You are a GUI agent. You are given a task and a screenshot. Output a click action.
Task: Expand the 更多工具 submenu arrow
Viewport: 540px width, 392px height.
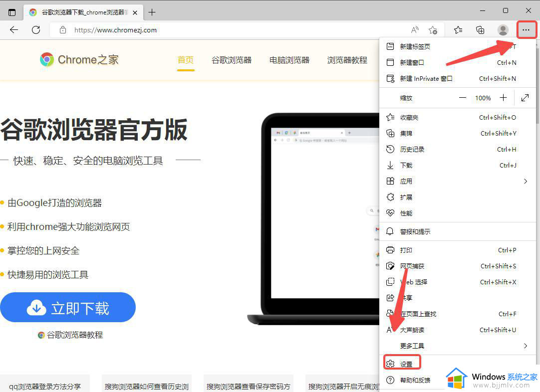pos(526,346)
